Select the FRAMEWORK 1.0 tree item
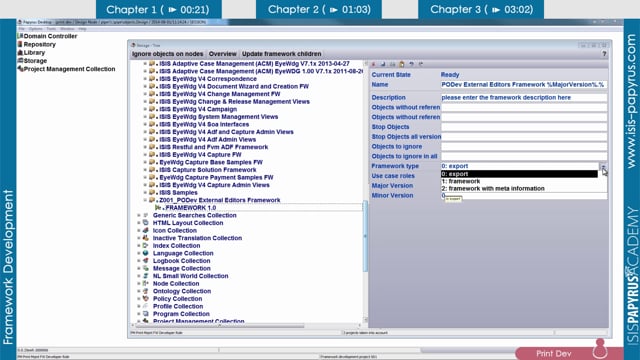 191,208
